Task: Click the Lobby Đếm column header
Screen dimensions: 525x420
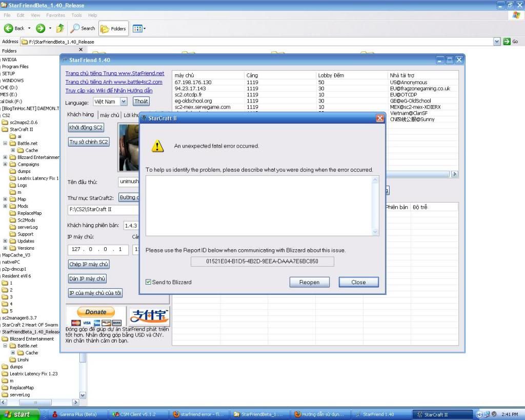Action: pos(351,75)
